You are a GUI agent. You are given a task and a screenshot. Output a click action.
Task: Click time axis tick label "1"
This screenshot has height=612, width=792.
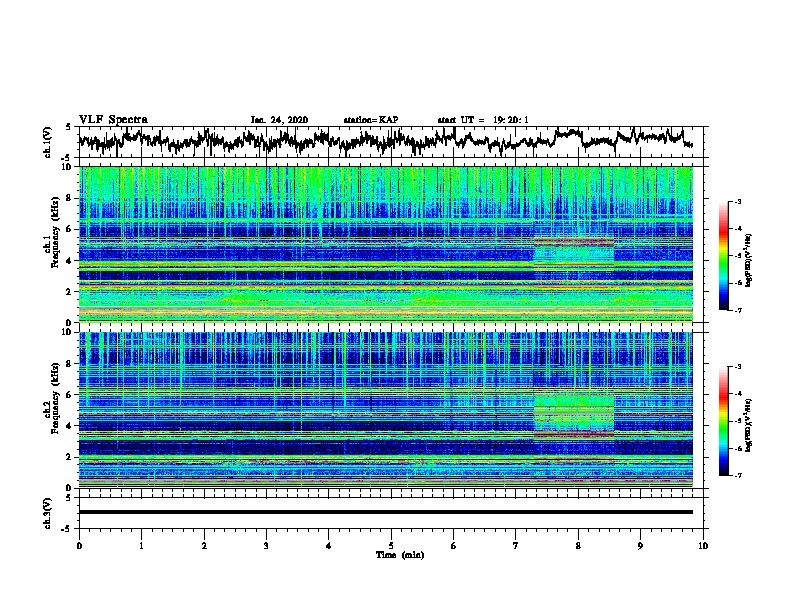click(x=141, y=546)
